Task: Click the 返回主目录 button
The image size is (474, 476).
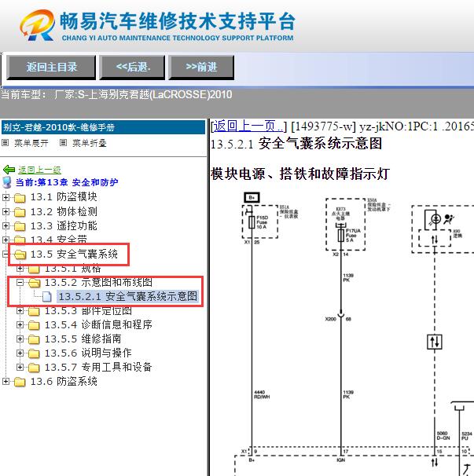Action: coord(51,67)
